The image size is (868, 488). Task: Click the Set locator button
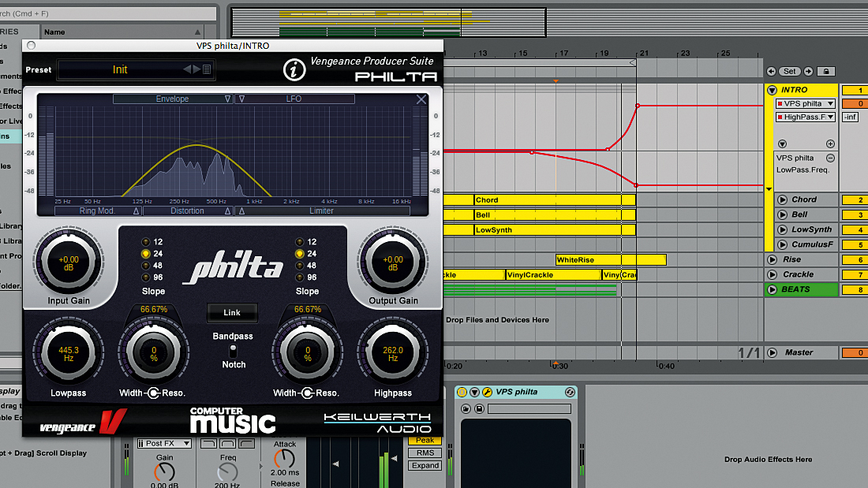[790, 72]
